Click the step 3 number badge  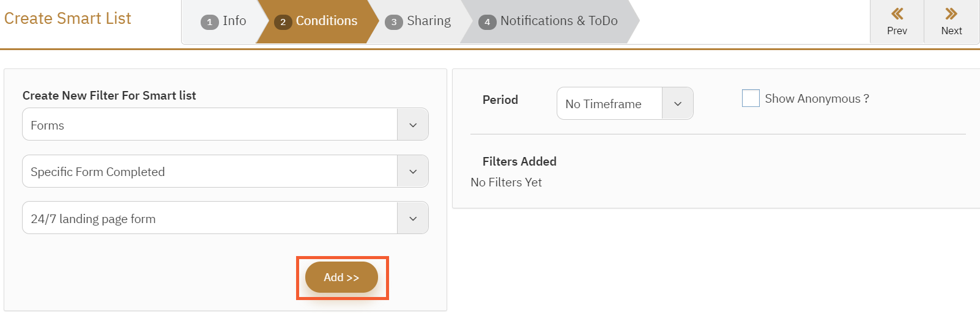[393, 22]
